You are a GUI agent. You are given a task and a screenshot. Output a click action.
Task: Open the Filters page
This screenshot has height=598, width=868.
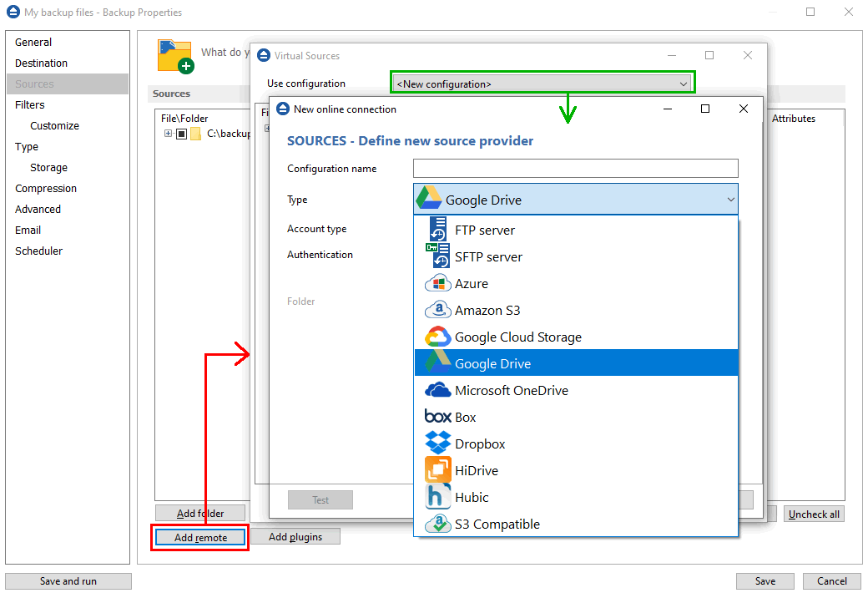coord(29,104)
